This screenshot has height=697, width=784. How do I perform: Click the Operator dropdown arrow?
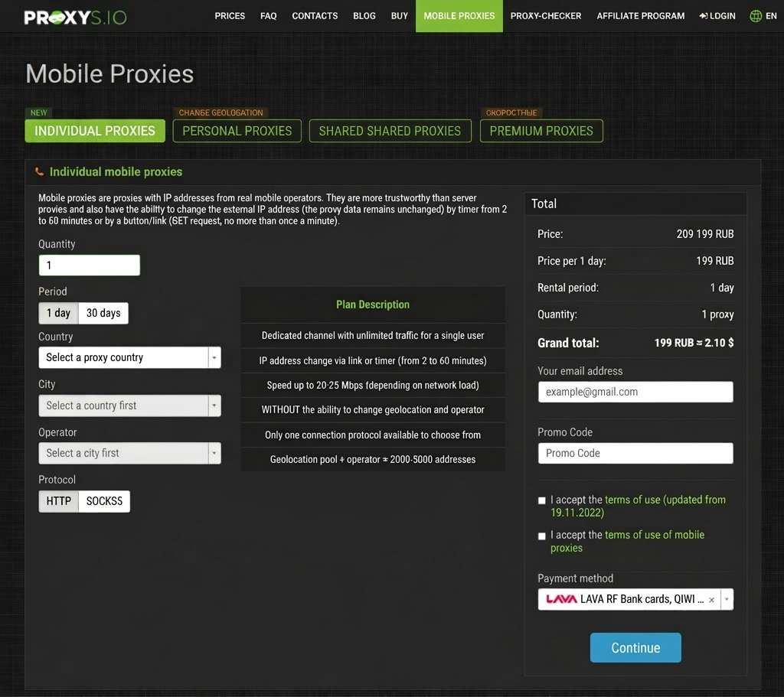pyautogui.click(x=214, y=453)
